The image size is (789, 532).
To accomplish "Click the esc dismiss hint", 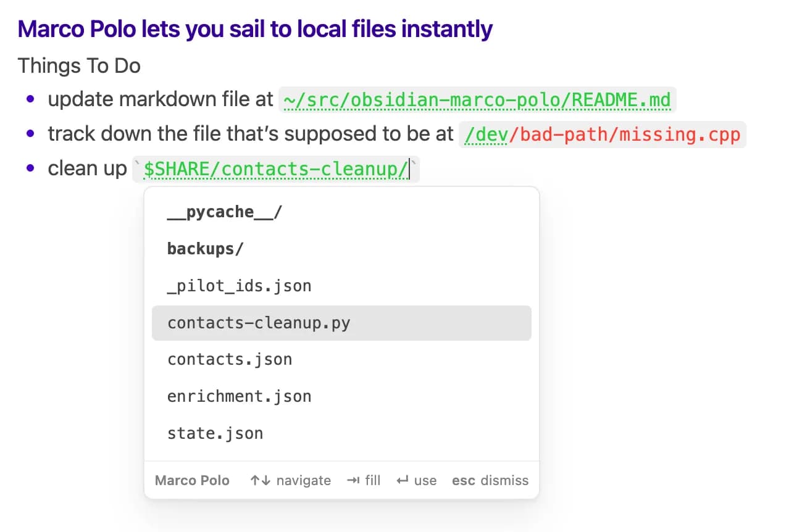I will (x=490, y=480).
